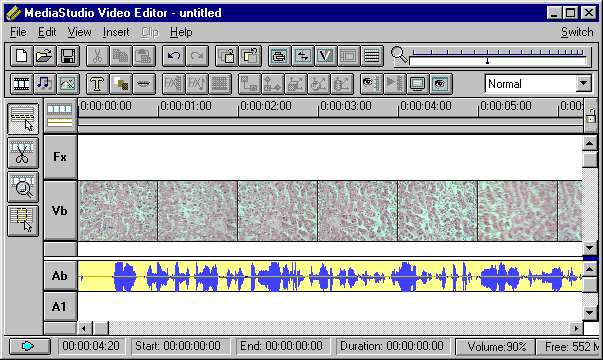Viewport: 603px width, 360px height.
Task: Open the monitor preview window icon
Action: tap(418, 83)
